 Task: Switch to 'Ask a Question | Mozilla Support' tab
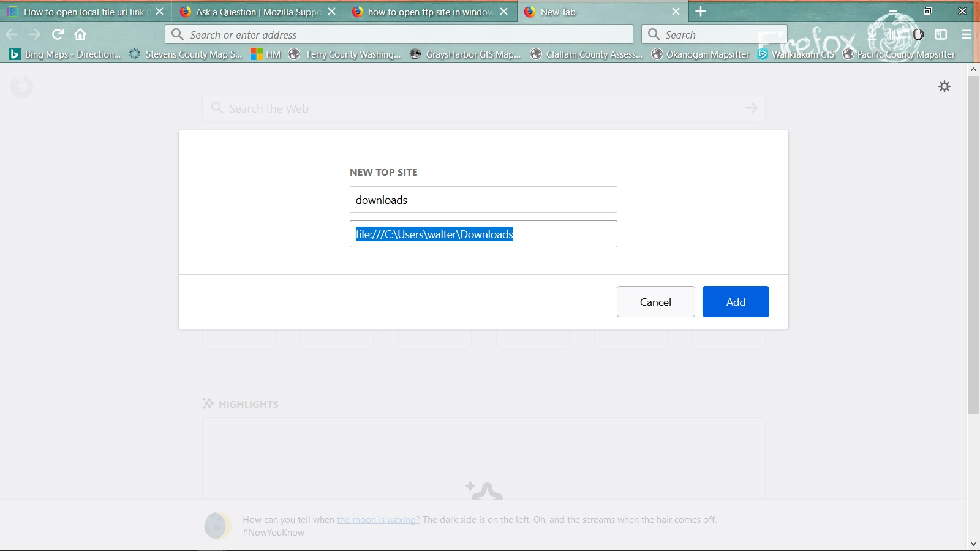coord(258,12)
